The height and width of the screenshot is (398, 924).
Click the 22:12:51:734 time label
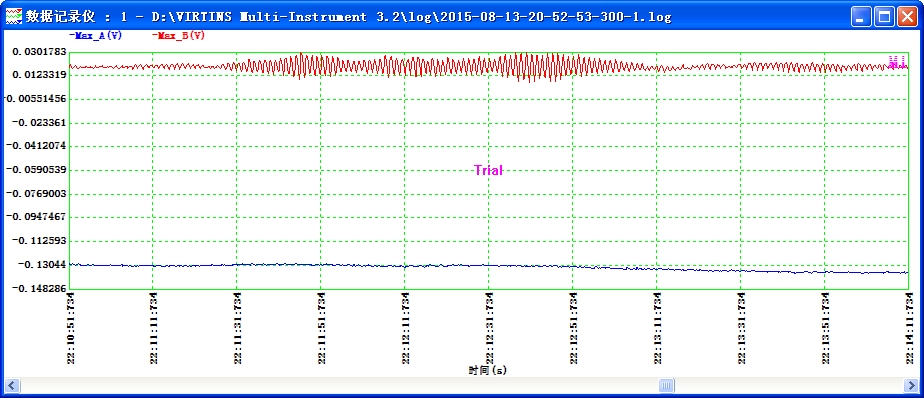573,327
